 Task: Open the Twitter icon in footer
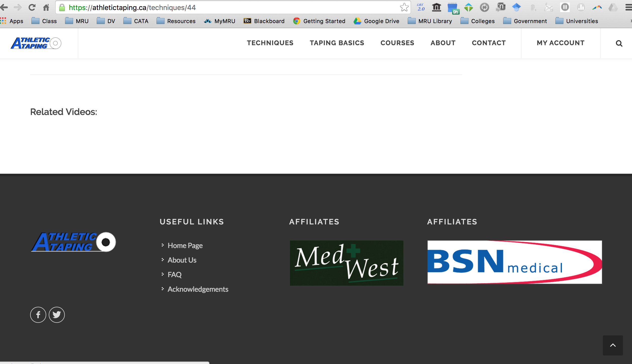[x=57, y=315]
